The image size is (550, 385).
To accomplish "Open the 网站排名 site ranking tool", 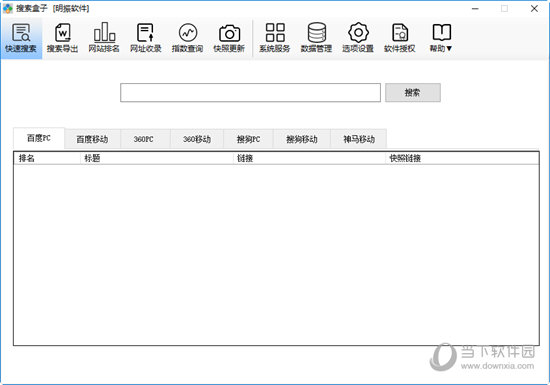I will (x=104, y=38).
